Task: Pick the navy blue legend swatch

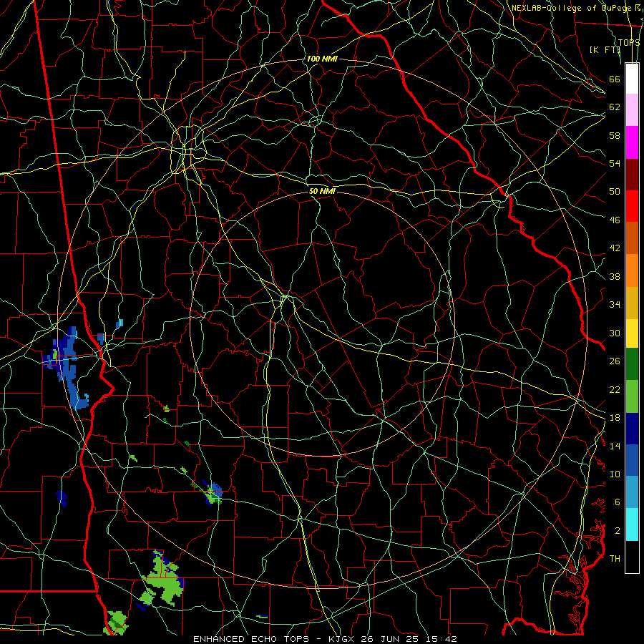Action: [x=632, y=429]
